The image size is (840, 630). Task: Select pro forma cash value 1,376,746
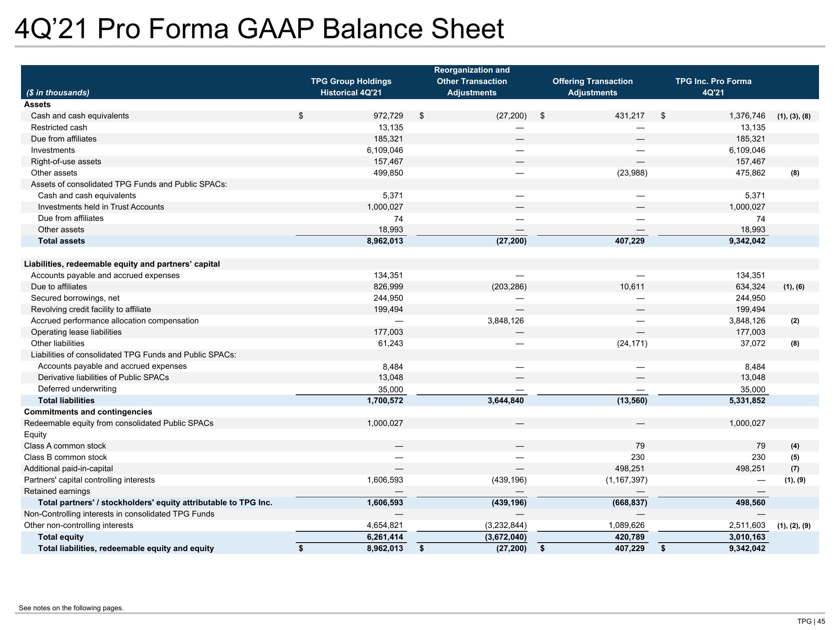(x=747, y=116)
